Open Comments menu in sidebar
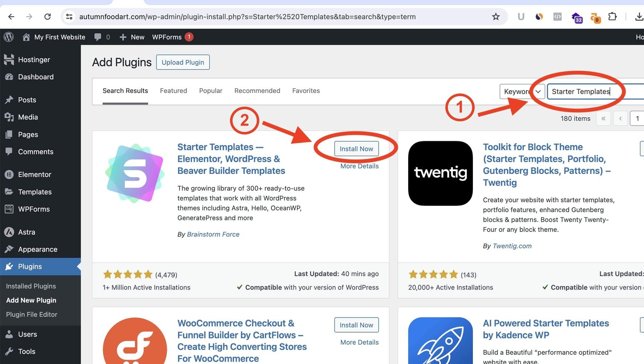 pyautogui.click(x=40, y=152)
